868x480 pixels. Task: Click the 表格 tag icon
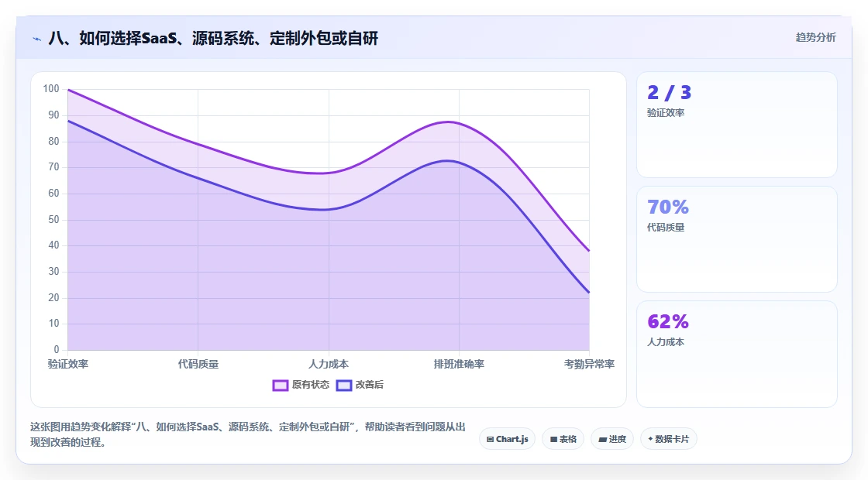[553, 439]
